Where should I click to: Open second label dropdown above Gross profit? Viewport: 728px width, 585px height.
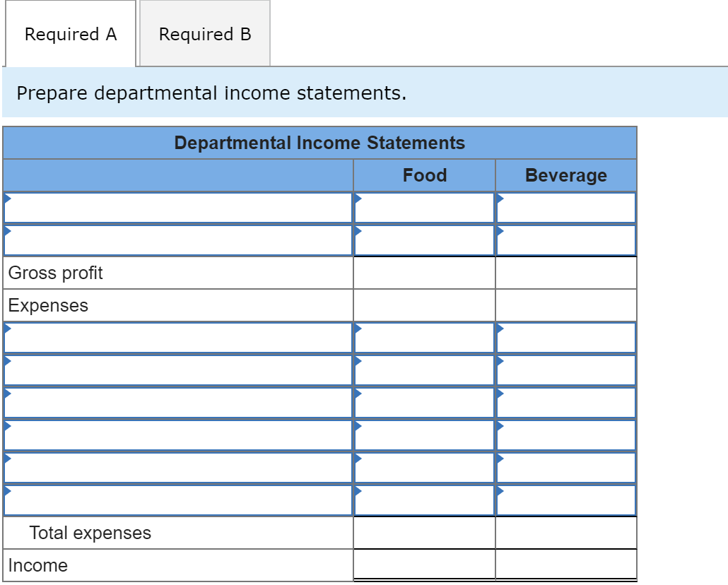click(178, 240)
